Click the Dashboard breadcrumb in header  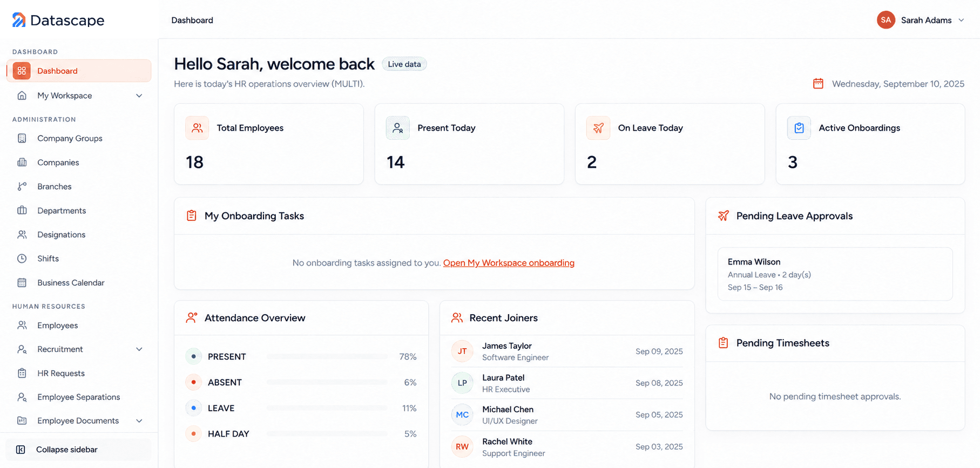(x=192, y=20)
